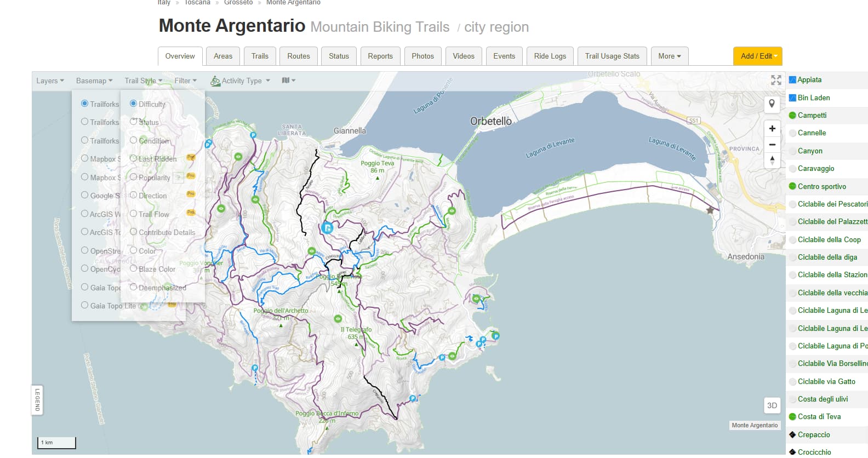Reset map bearing with the compass arrow

[772, 161]
